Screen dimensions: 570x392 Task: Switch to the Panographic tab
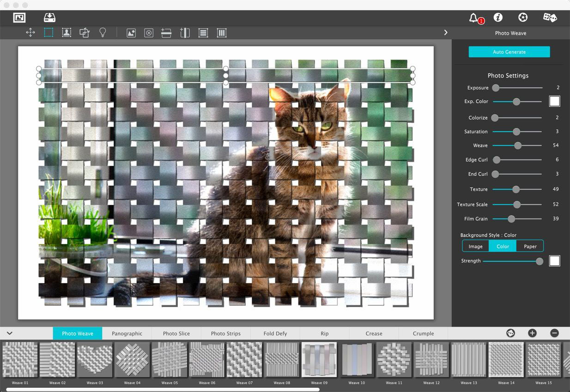[127, 333]
